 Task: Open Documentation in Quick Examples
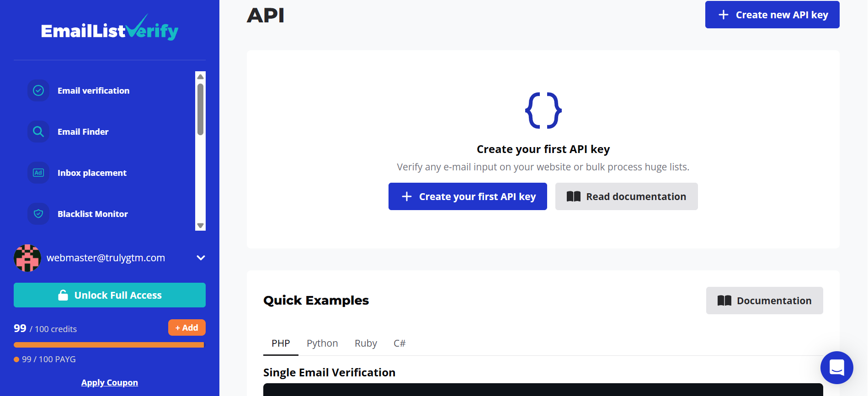pos(764,301)
